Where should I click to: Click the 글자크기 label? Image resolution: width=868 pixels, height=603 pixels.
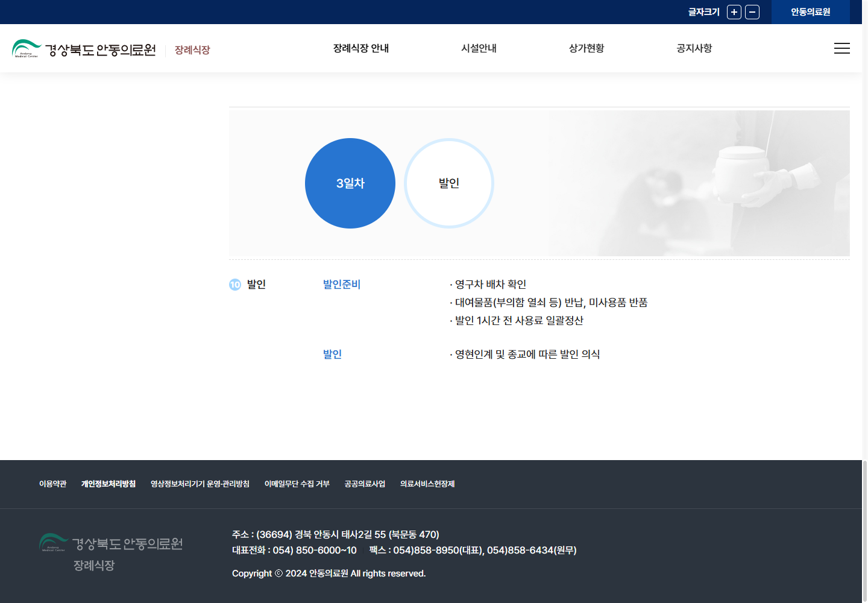(704, 12)
